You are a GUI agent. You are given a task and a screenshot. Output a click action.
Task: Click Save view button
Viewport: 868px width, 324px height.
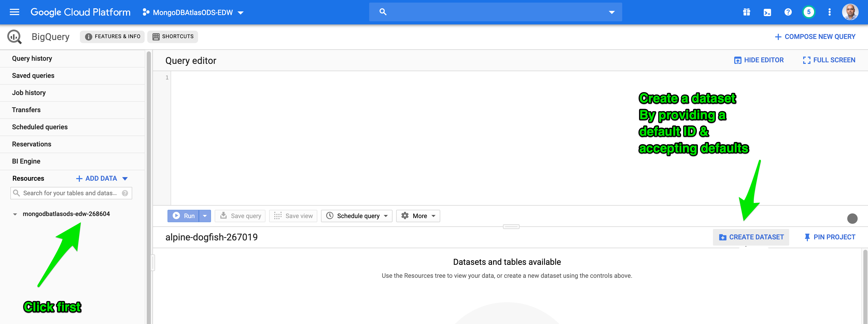pos(293,216)
